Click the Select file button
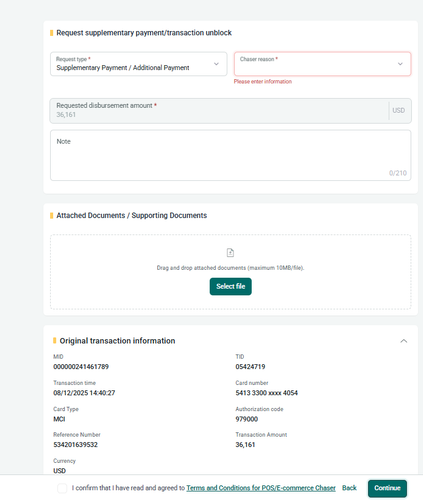 point(231,286)
